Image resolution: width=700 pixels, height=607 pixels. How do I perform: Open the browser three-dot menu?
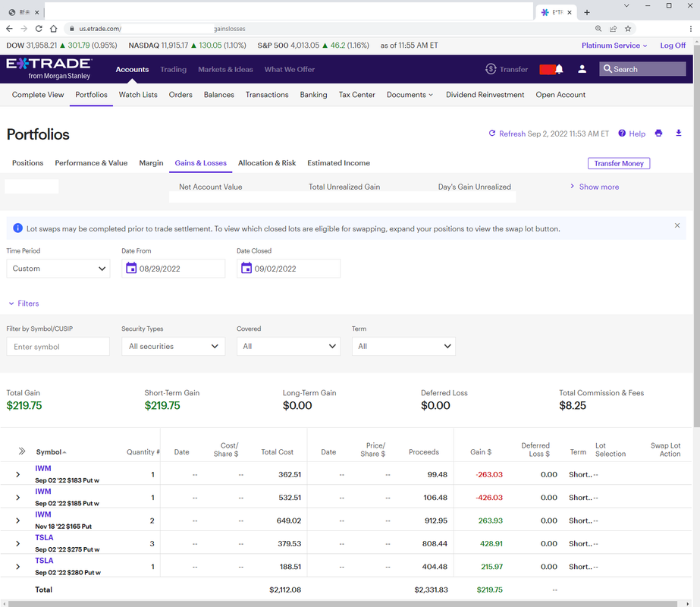point(691,29)
